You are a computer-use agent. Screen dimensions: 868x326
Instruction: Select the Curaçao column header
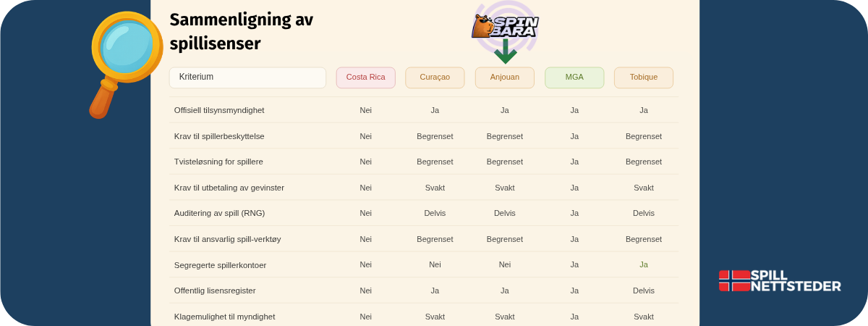[x=435, y=78]
